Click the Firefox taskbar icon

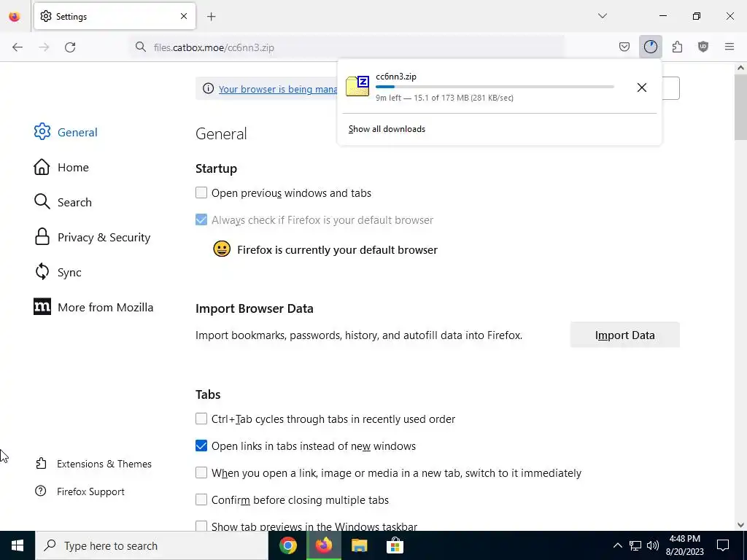pos(323,545)
